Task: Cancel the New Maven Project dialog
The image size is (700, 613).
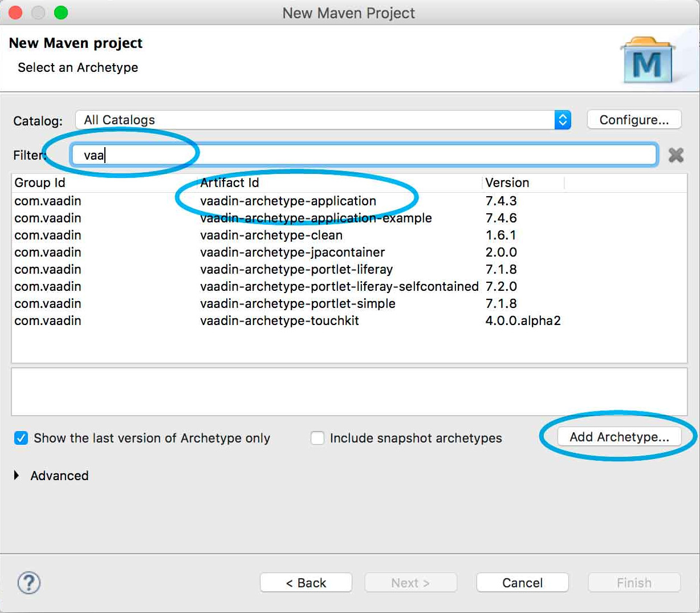Action: click(x=522, y=583)
